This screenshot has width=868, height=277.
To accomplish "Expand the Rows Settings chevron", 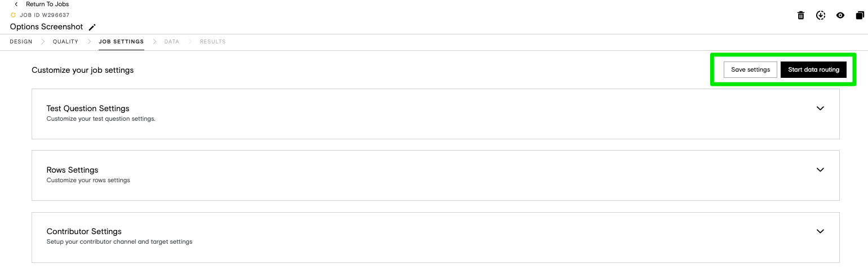I will tap(820, 170).
